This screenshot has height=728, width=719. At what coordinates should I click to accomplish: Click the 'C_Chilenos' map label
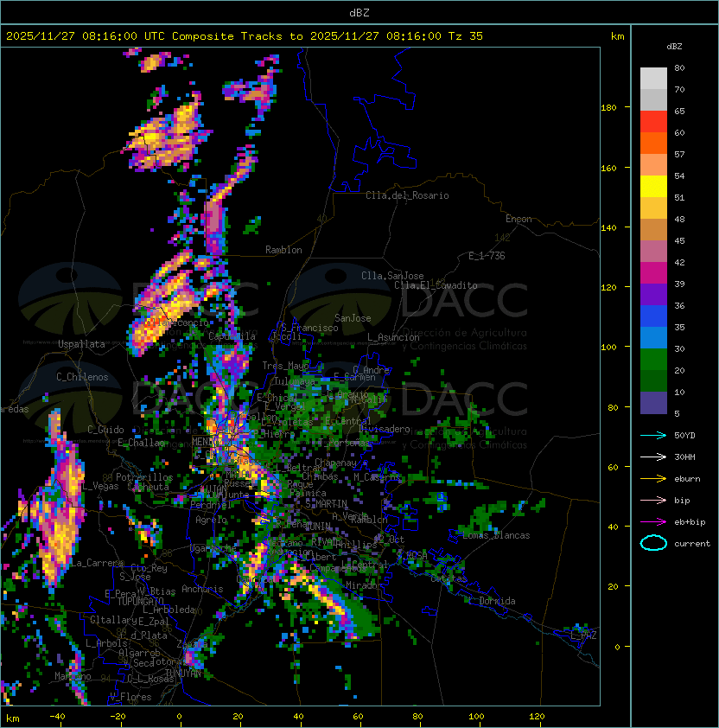(82, 377)
